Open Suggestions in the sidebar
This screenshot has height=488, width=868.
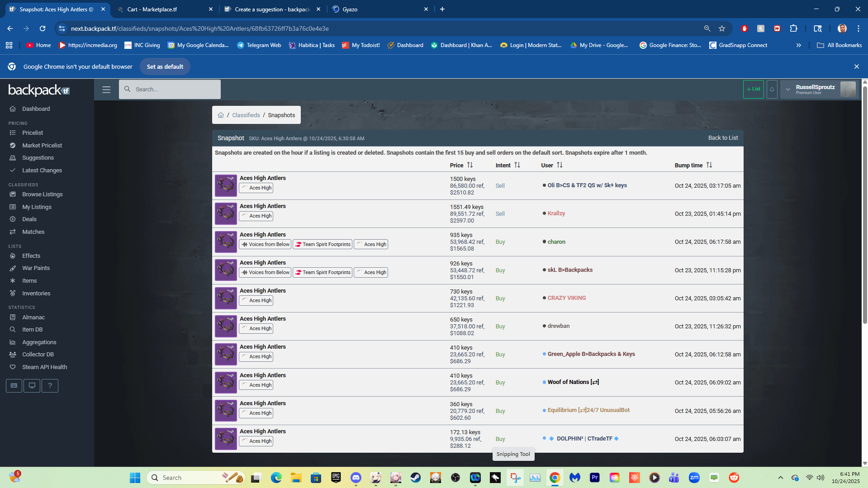[38, 158]
